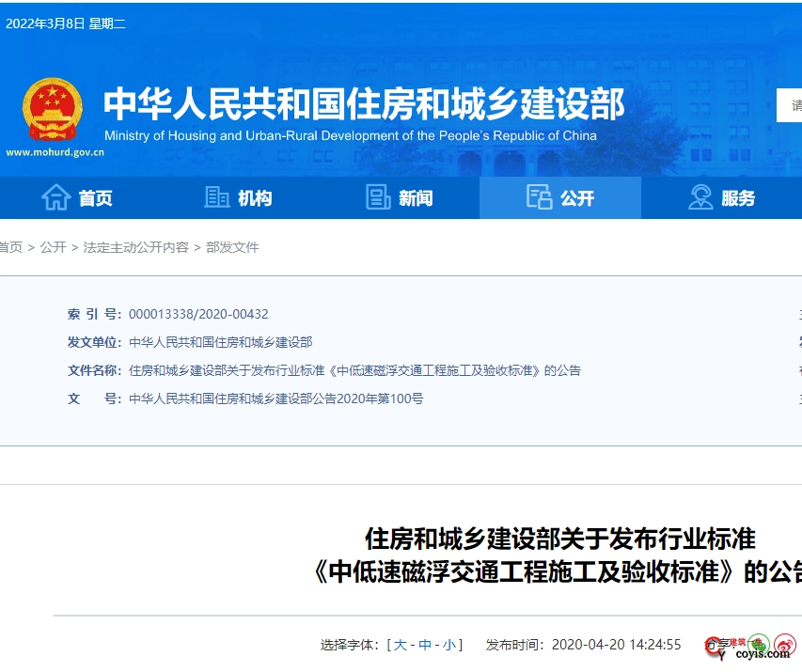Image resolution: width=802 pixels, height=672 pixels.
Task: Open the 新闻 navigation tab
Action: [400, 198]
